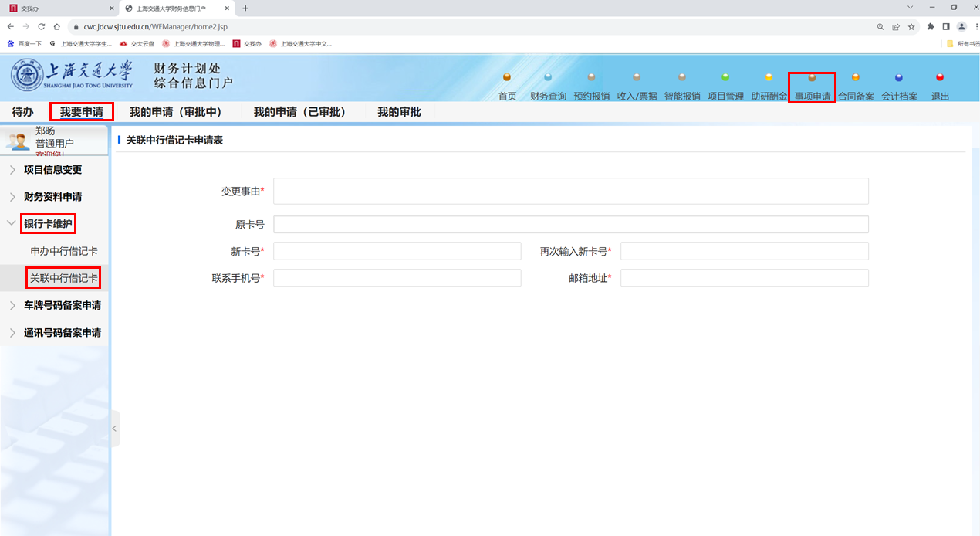Open the 我的审批 tab
Image resolution: width=980 pixels, height=536 pixels.
pyautogui.click(x=399, y=112)
